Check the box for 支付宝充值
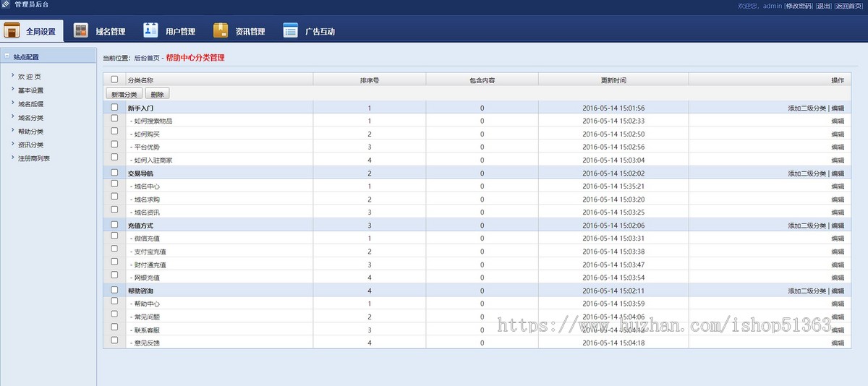868x386 pixels. [x=114, y=249]
